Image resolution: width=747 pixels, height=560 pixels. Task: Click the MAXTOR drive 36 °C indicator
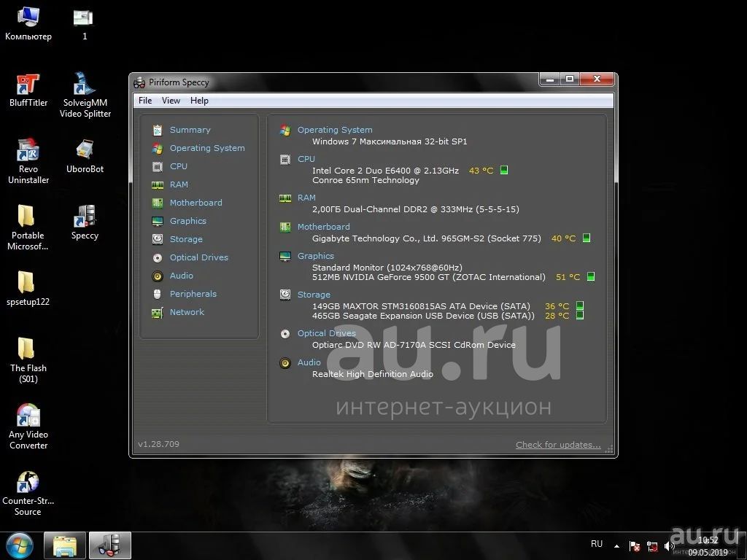pyautogui.click(x=580, y=306)
